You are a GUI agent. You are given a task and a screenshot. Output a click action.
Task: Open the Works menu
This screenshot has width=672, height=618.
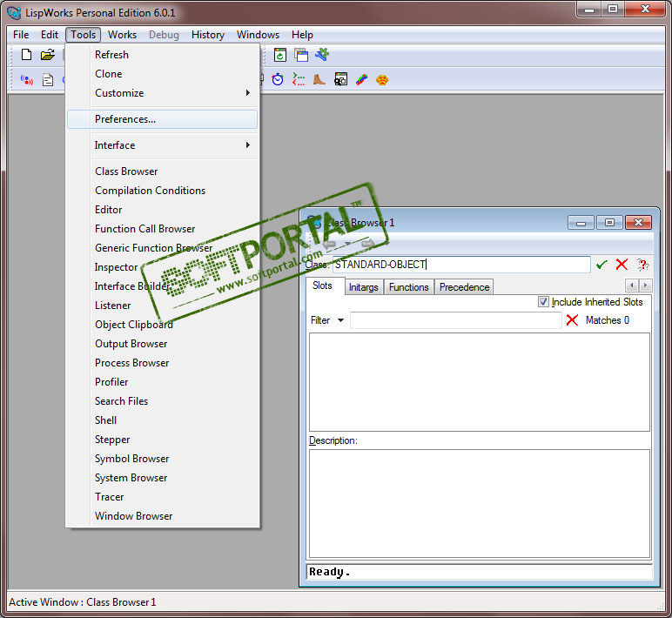(122, 35)
